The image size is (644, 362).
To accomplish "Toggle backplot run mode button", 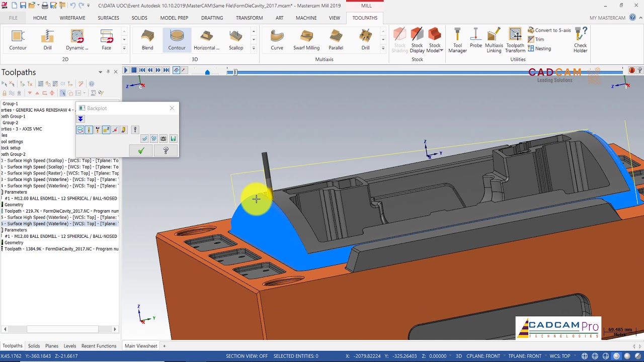I will (183, 70).
